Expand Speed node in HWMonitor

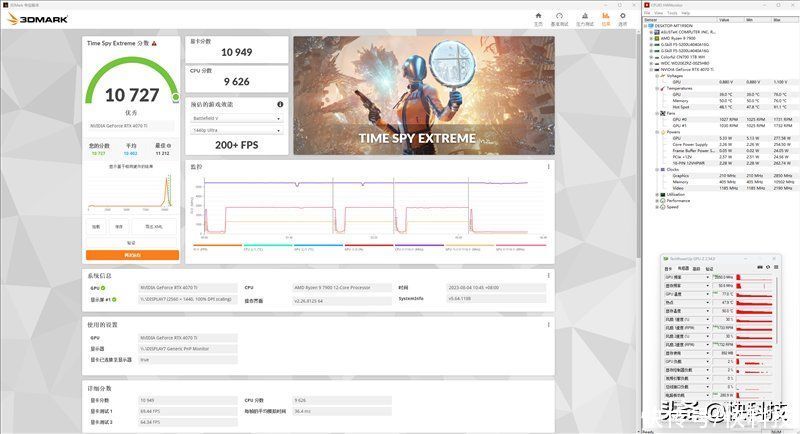(x=657, y=207)
